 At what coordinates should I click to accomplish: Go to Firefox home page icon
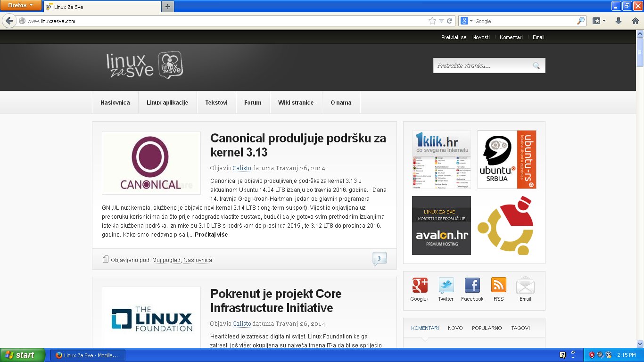[x=635, y=21]
